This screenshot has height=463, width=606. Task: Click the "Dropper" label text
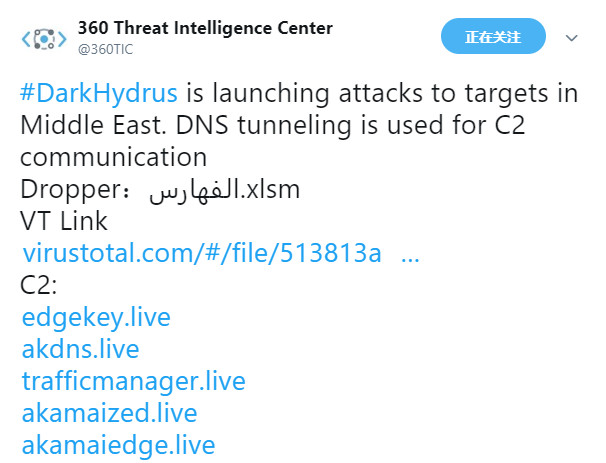pyautogui.click(x=71, y=190)
